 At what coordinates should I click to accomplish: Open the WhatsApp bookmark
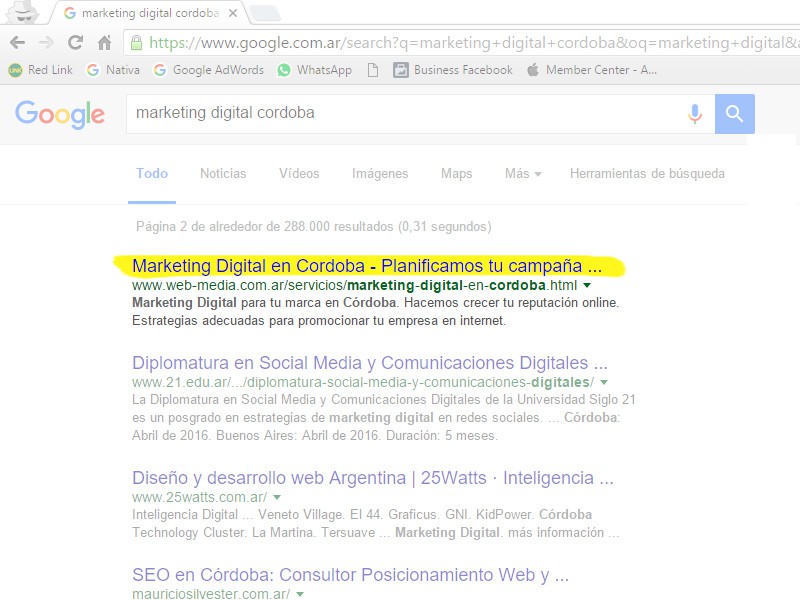point(314,70)
